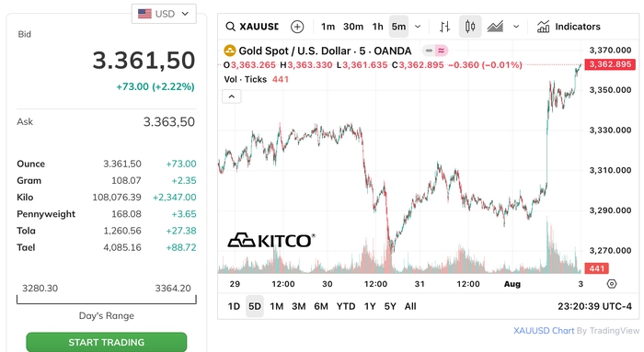Expand the USD currency dropdown

point(164,14)
